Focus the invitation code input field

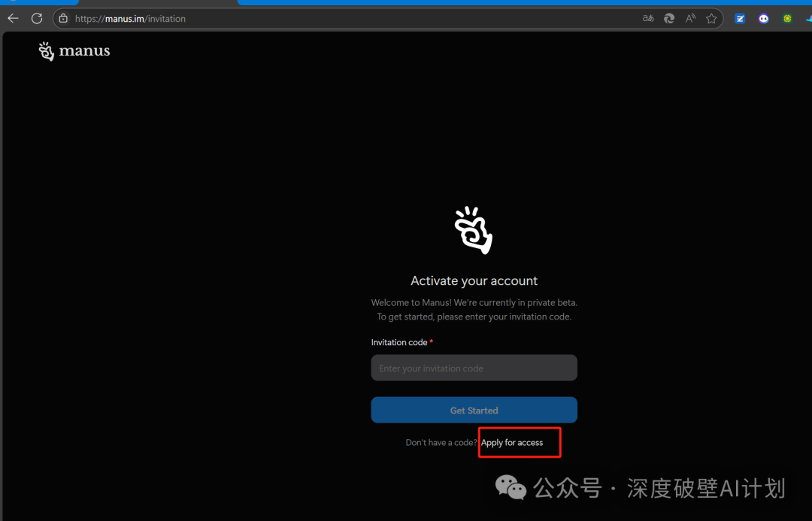point(474,368)
